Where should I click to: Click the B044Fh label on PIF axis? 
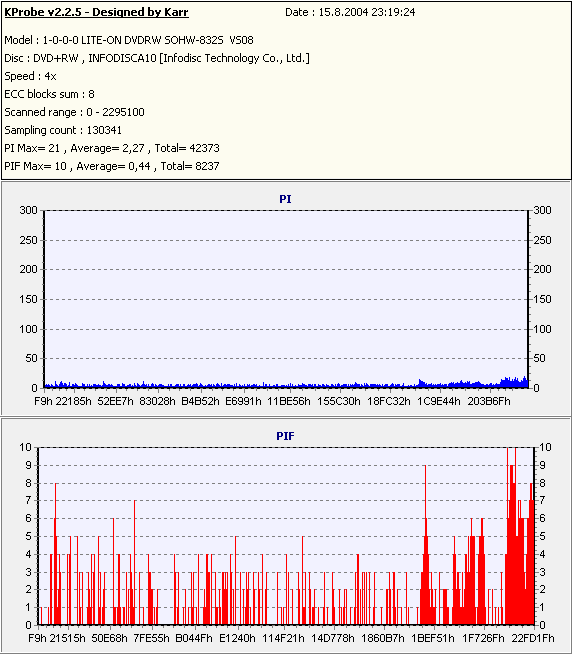click(194, 638)
